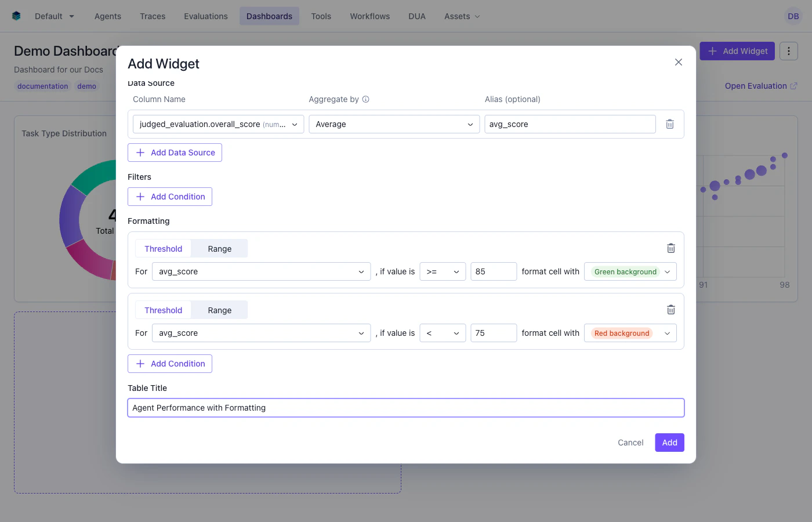Click Add Condition under Filters
Screen dimensions: 812x522
pos(170,197)
